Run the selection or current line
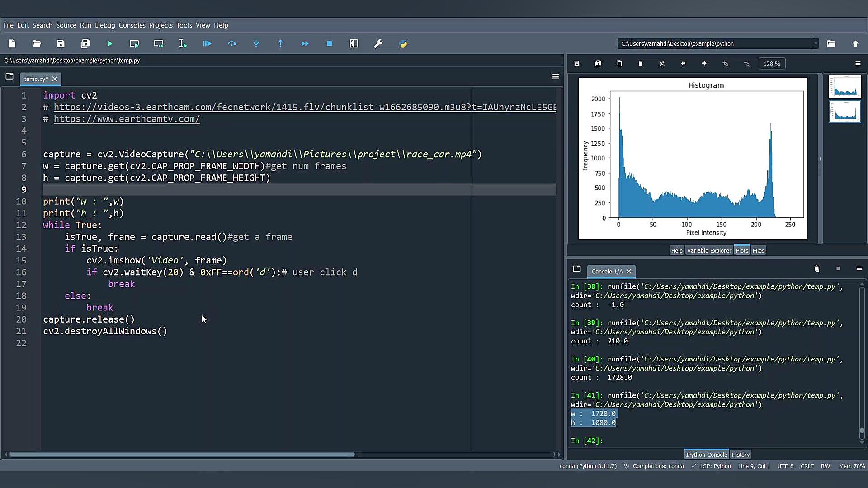This screenshot has height=488, width=868. tap(183, 44)
